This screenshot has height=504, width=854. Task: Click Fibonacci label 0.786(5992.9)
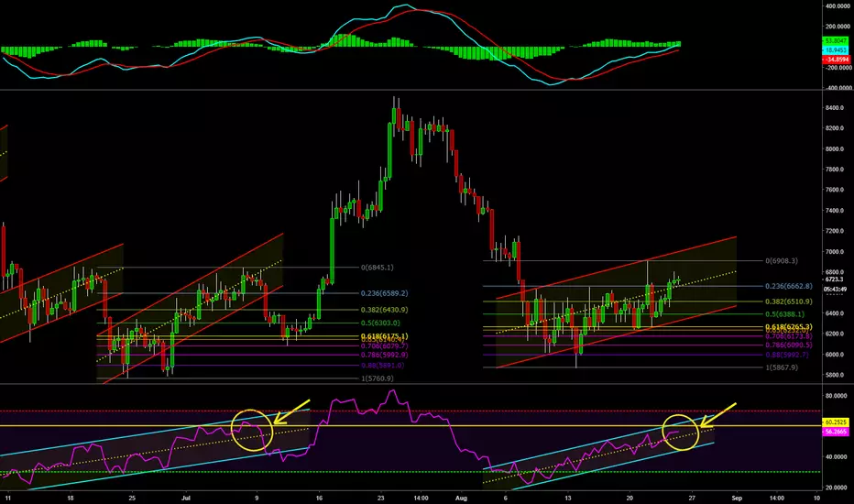(384, 355)
